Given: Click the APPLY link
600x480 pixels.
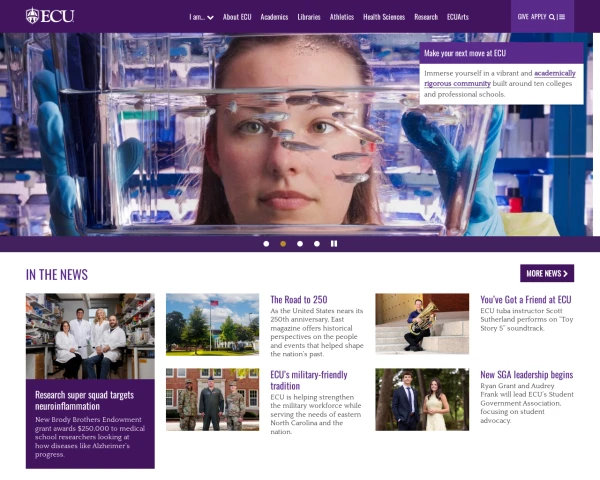Looking at the screenshot, I should (538, 17).
